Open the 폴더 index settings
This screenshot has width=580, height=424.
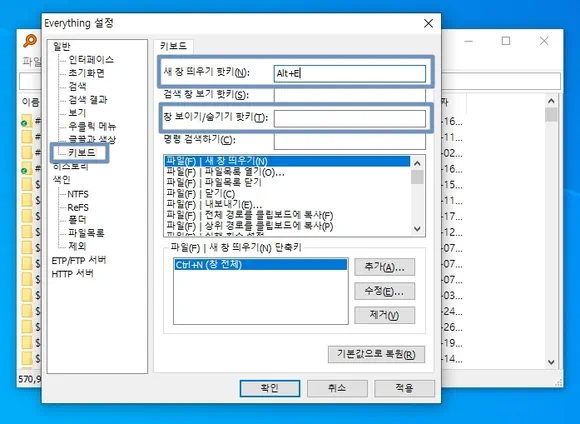77,220
